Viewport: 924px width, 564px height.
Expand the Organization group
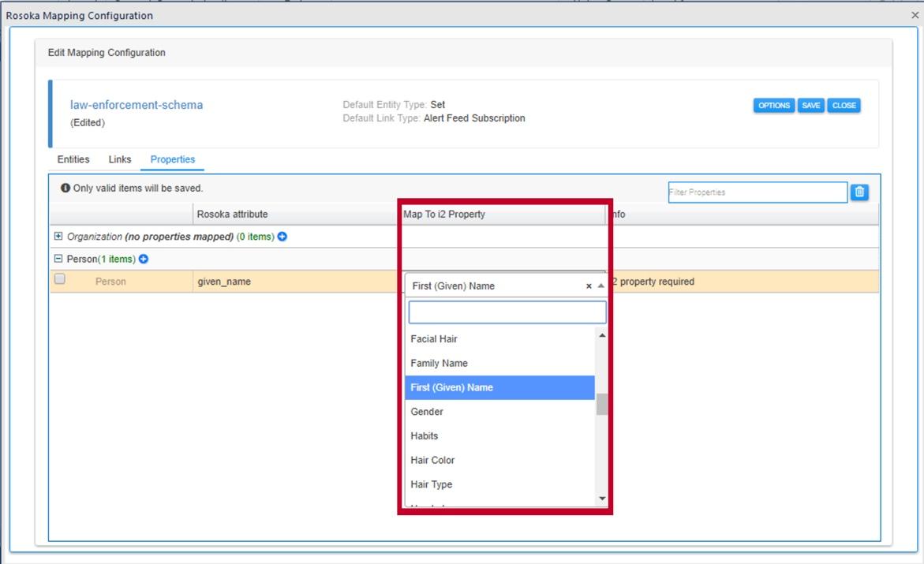[58, 237]
